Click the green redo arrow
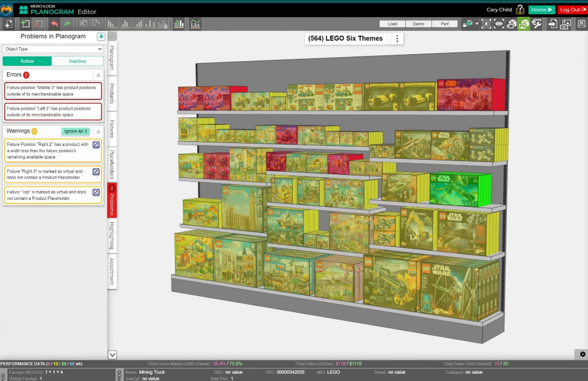The width and height of the screenshot is (588, 381). (67, 24)
